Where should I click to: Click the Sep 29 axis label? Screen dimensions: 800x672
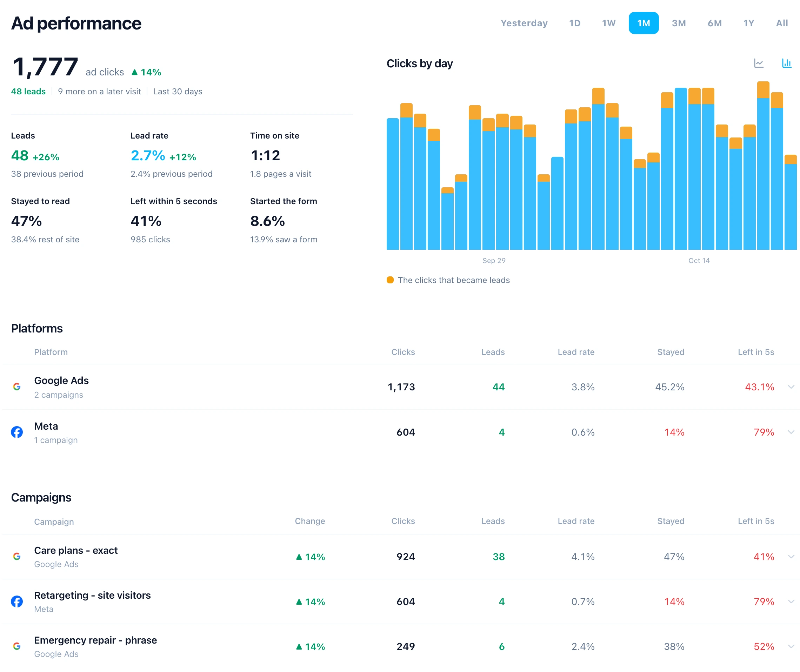point(494,261)
